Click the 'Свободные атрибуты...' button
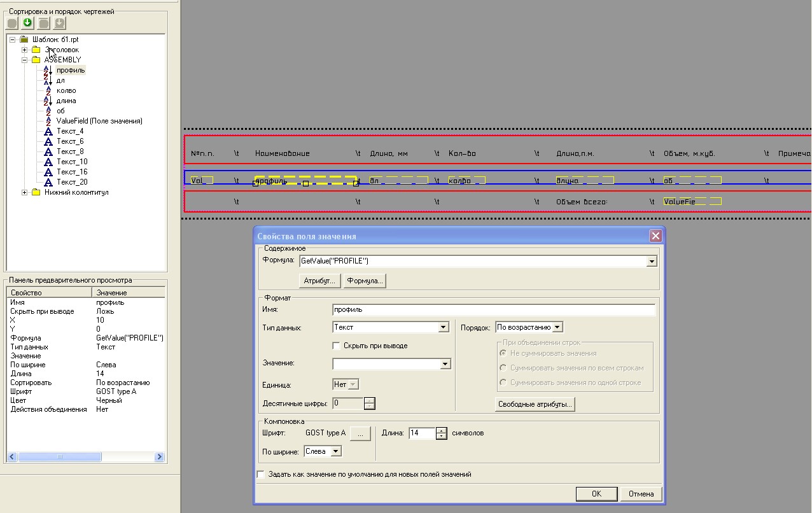The image size is (812, 513). point(535,404)
